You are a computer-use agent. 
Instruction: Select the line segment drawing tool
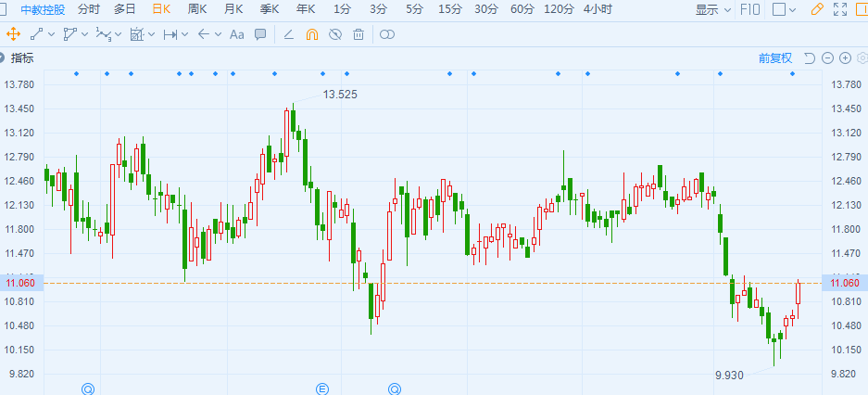pos(36,34)
